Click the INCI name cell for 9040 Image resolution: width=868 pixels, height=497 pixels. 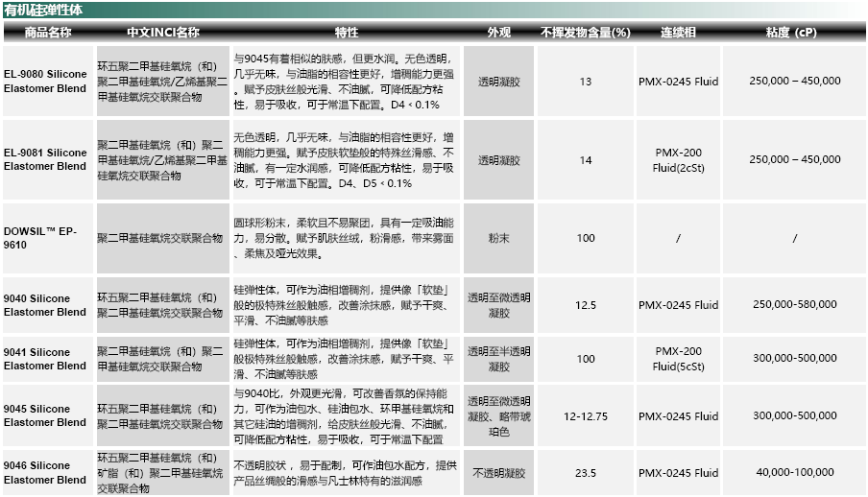tap(163, 305)
